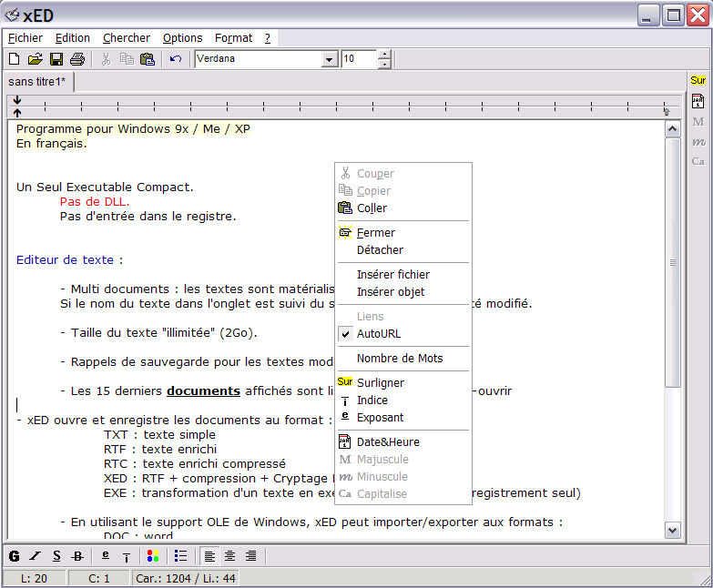Click the Sur highlight icon in right sidebar
The height and width of the screenshot is (588, 713).
click(x=698, y=80)
